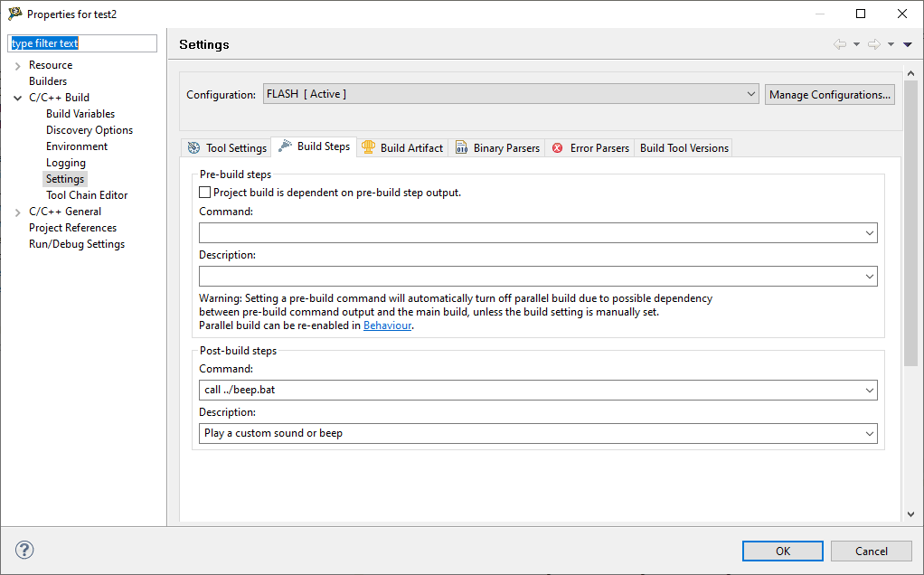Click the Binary Parsers tab icon
924x575 pixels.
click(x=461, y=148)
